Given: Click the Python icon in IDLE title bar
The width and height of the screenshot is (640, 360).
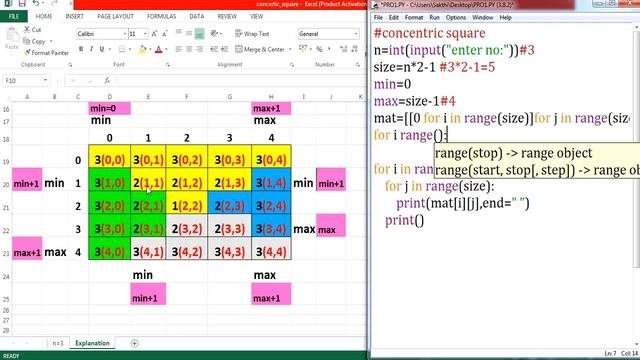Looking at the screenshot, I should click(375, 5).
